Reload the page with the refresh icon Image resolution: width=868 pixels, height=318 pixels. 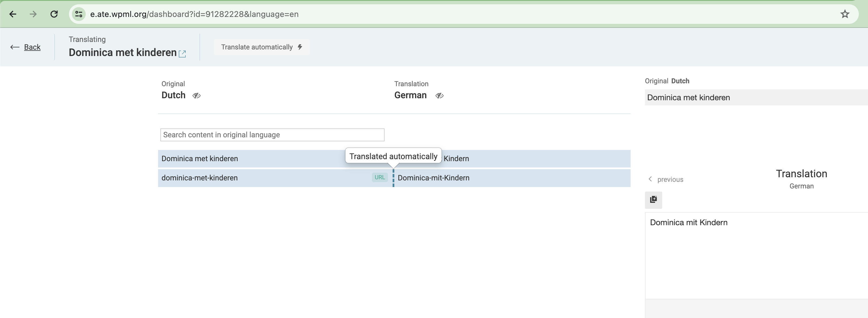54,14
